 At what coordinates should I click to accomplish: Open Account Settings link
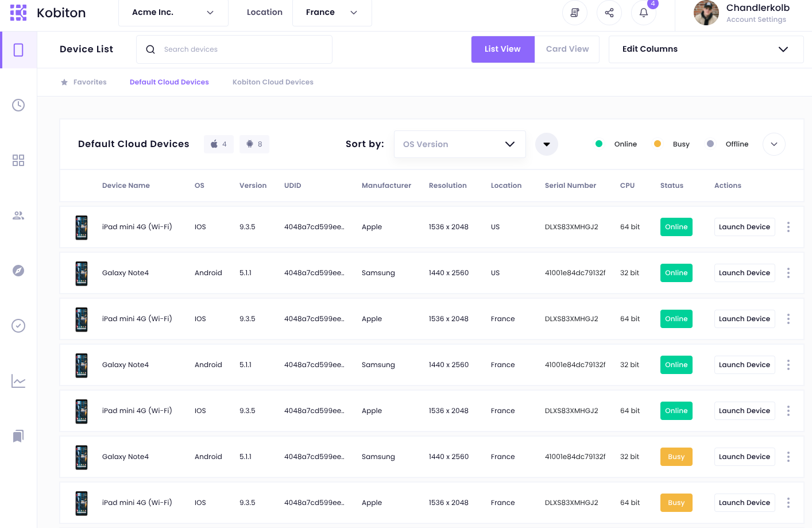tap(756, 20)
